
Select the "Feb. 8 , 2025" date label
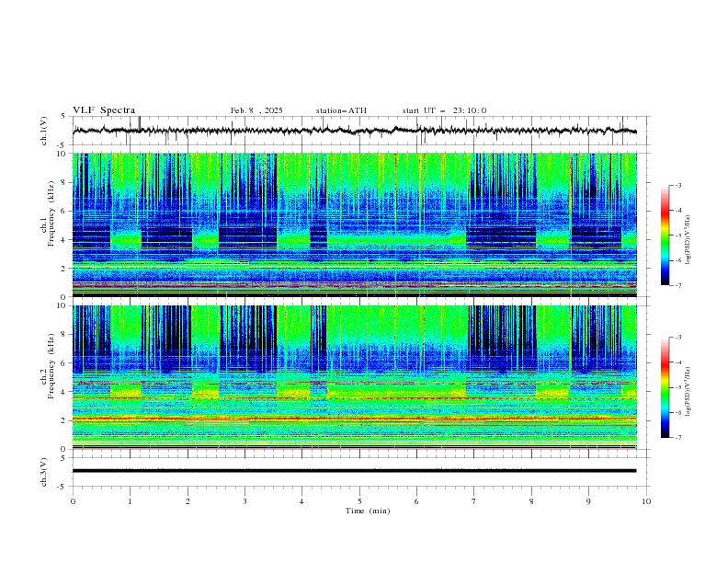[256, 110]
